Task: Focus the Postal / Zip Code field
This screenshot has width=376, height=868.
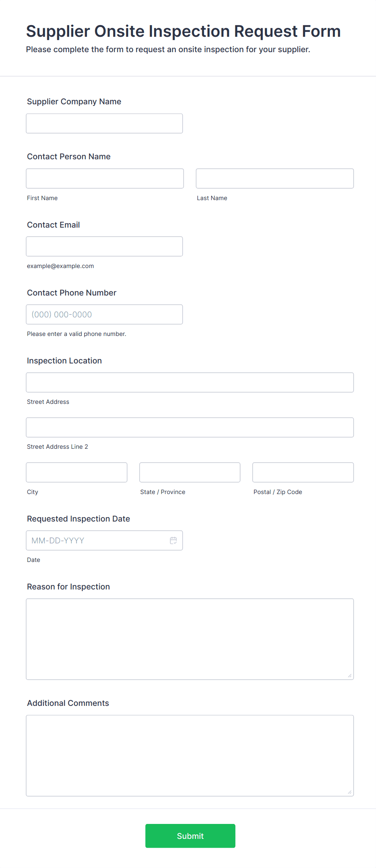Action: click(303, 472)
